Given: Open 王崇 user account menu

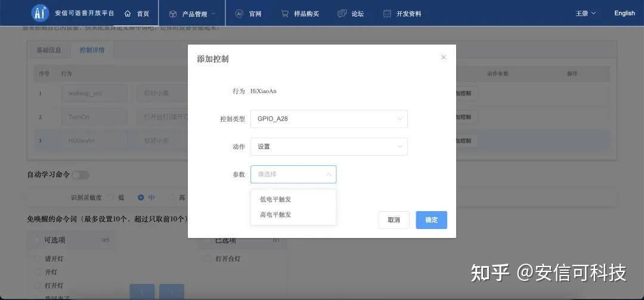Looking at the screenshot, I should [x=586, y=13].
